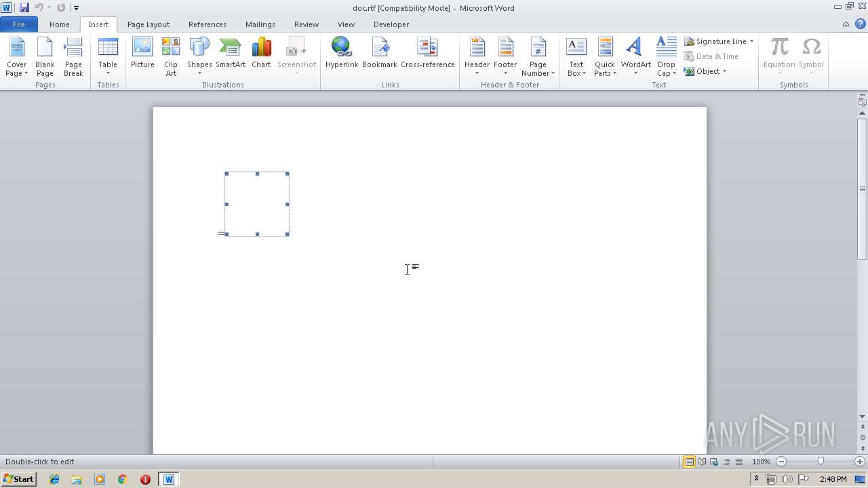Expand the Drop Cap options
The height and width of the screenshot is (488, 868).
(x=666, y=57)
